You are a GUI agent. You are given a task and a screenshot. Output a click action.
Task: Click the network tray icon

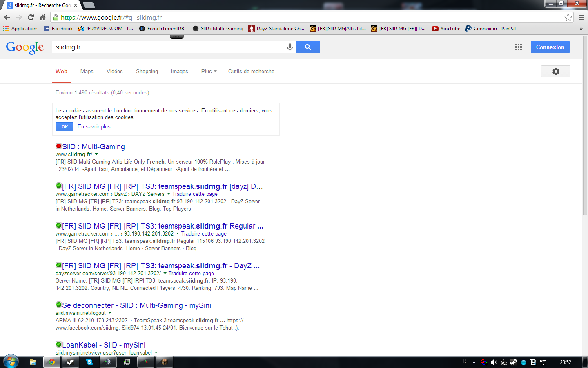[x=543, y=362]
